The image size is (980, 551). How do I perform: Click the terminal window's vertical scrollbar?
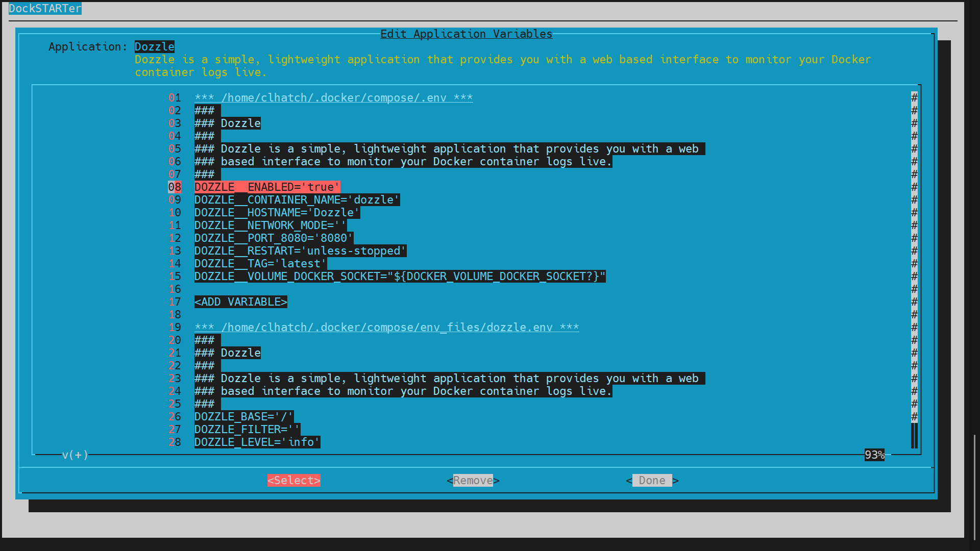pos(974,487)
